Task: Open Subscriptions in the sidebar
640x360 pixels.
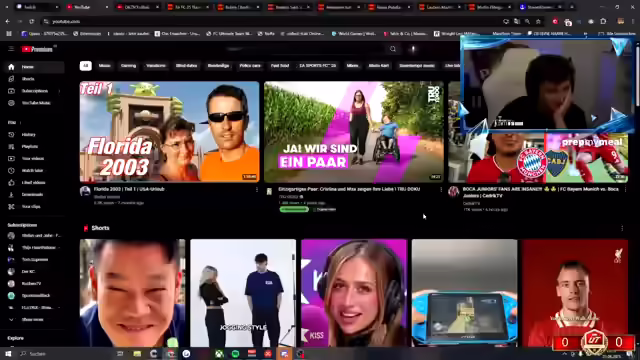Action: (x=33, y=91)
